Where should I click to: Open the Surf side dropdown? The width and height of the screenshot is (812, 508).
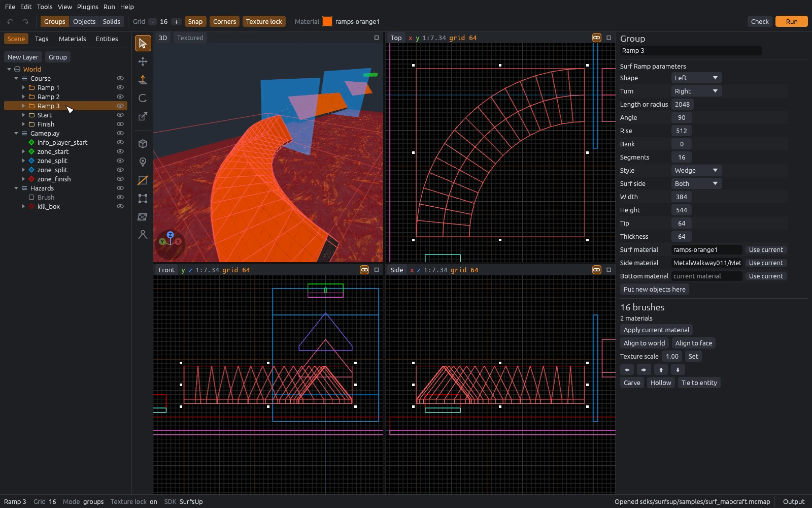pyautogui.click(x=696, y=183)
